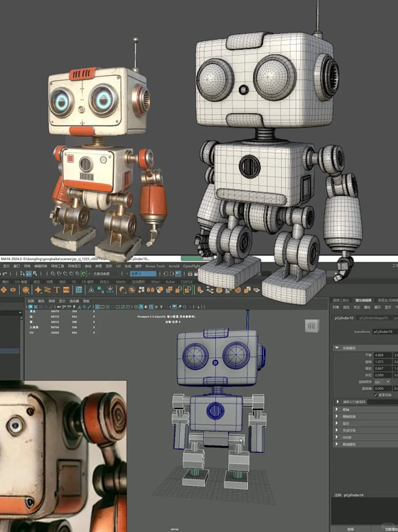This screenshot has height=532, width=398.
Task: Click the Select button at attribute editor bottom
Action: point(351,529)
